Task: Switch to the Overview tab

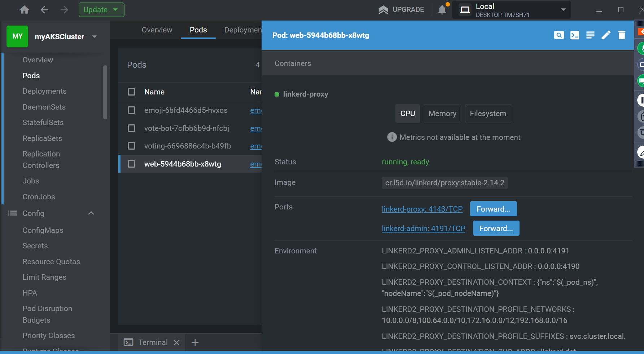Action: (x=157, y=30)
